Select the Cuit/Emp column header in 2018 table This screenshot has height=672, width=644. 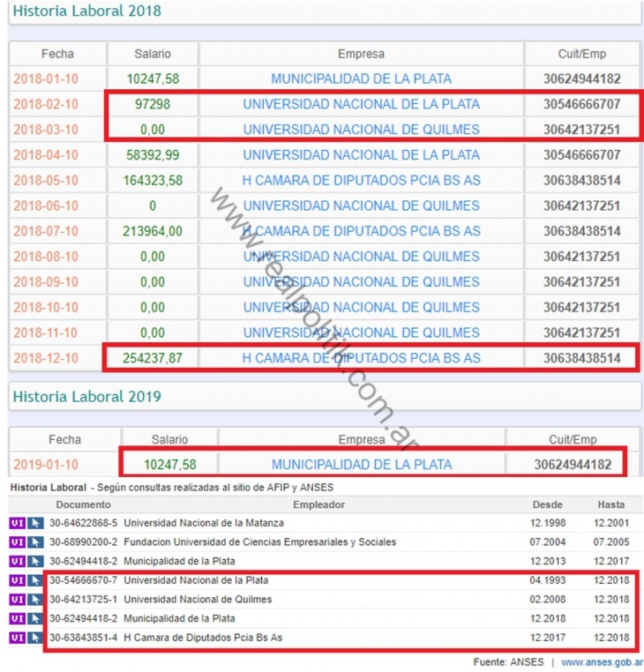(582, 54)
